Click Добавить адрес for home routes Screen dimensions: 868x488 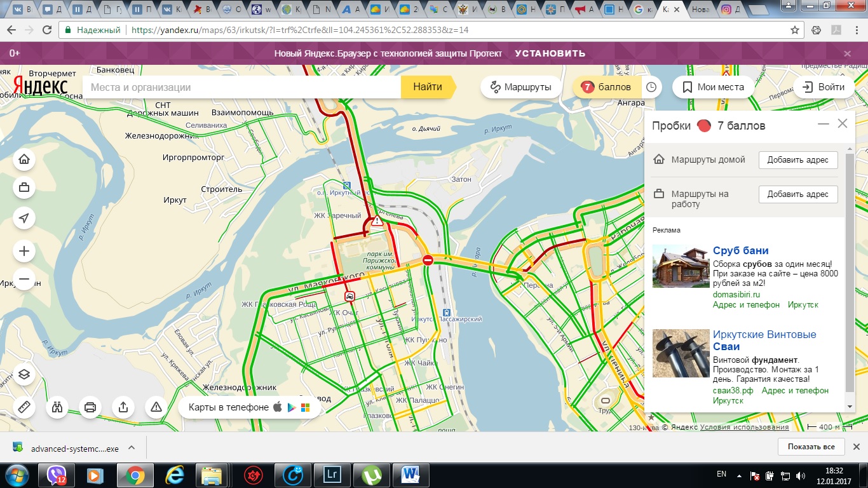pos(798,159)
